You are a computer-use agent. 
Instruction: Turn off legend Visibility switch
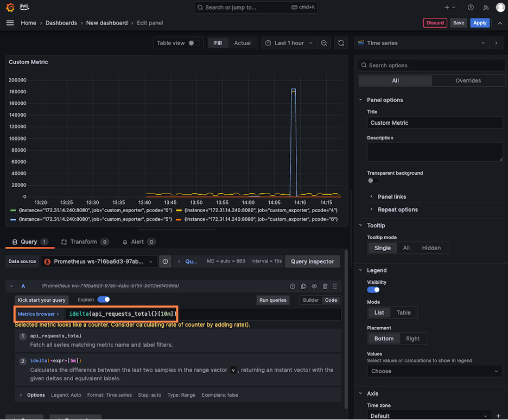373,290
